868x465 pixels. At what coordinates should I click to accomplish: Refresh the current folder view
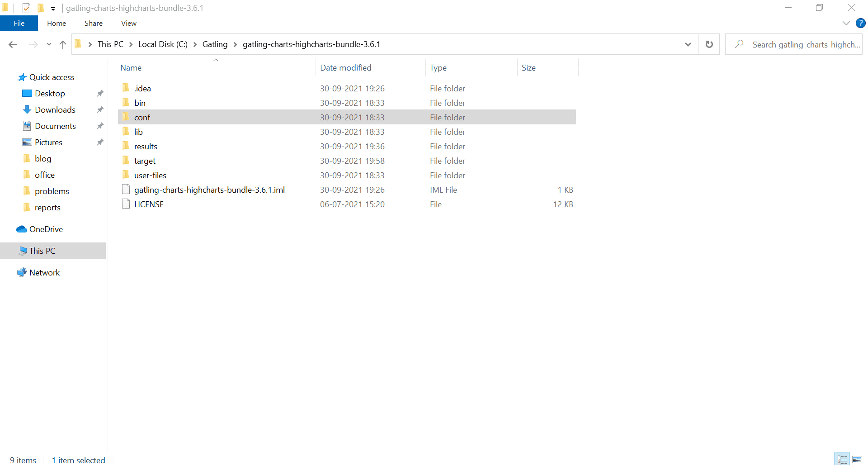[709, 44]
